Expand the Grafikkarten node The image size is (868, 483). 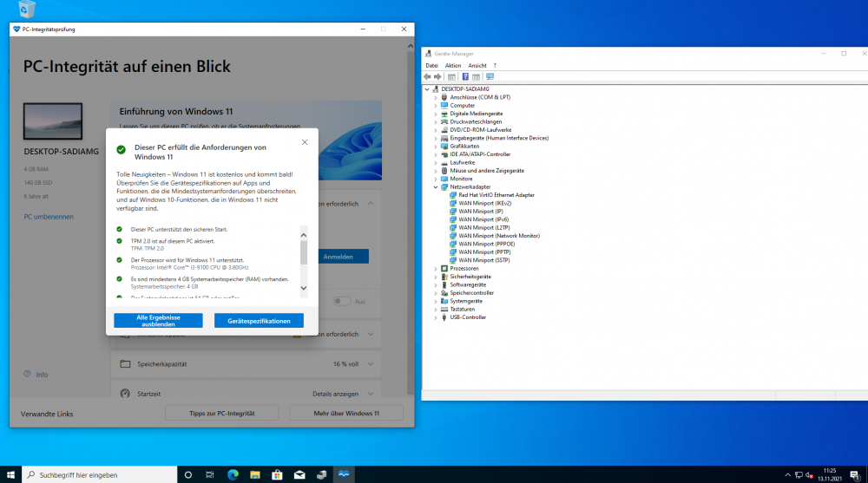click(x=436, y=147)
